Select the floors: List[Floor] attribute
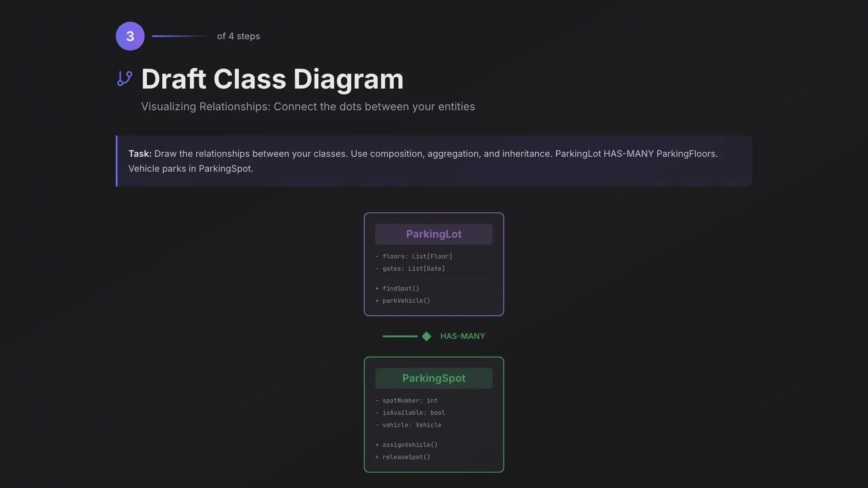The image size is (868, 488). (417, 256)
